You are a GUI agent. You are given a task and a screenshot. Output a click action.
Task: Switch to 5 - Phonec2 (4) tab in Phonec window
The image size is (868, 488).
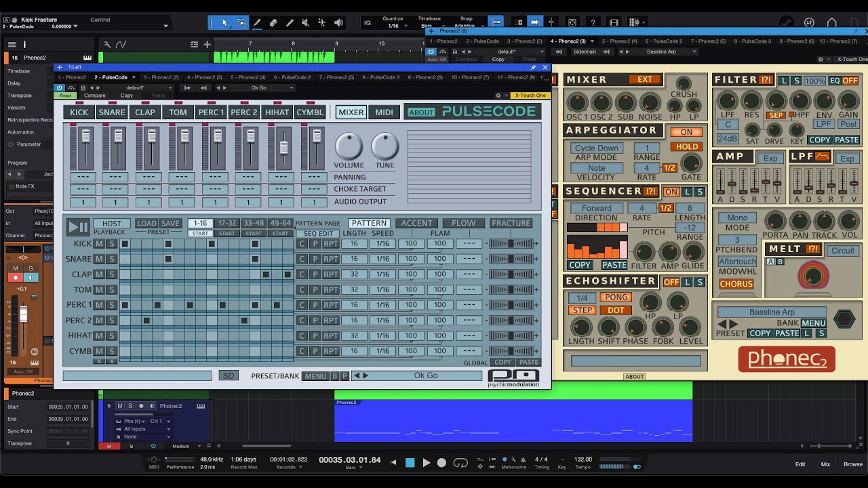pos(620,41)
